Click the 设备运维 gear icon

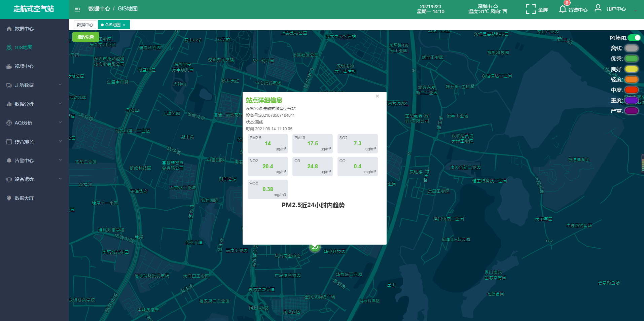pyautogui.click(x=9, y=180)
